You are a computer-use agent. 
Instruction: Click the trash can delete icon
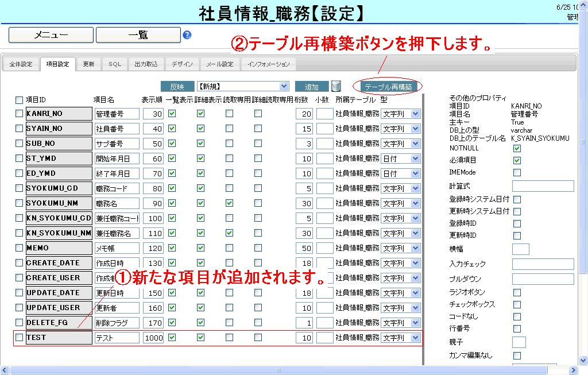click(336, 86)
